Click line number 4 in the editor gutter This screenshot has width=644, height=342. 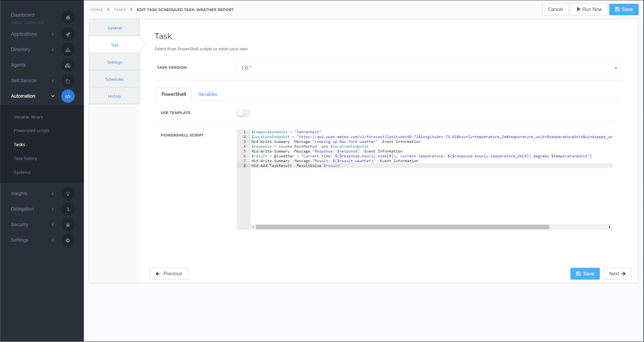(245, 147)
